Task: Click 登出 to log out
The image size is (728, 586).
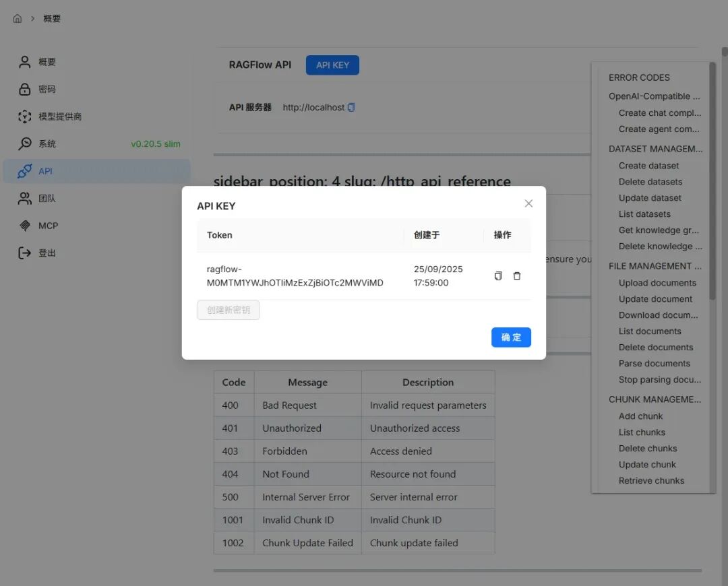Action: tap(47, 253)
